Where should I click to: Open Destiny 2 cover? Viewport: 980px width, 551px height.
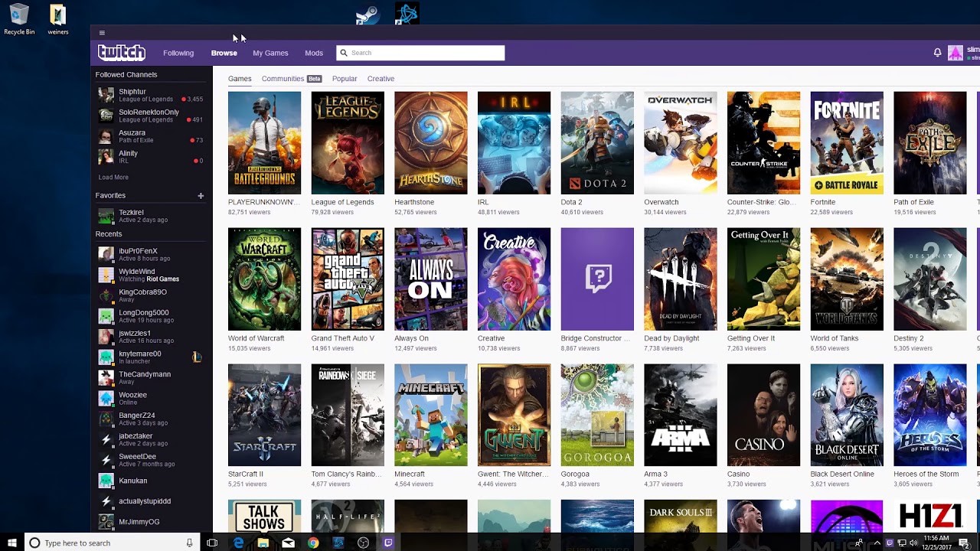929,279
